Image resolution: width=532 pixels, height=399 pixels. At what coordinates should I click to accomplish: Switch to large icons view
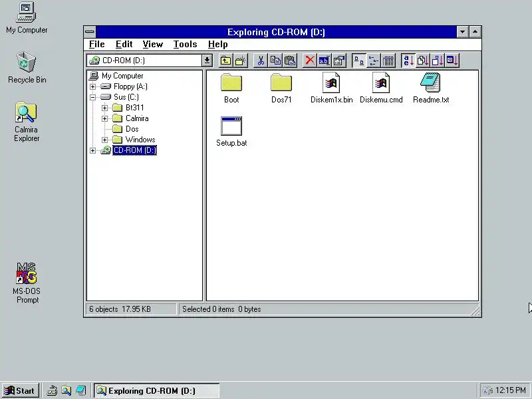coord(359,61)
